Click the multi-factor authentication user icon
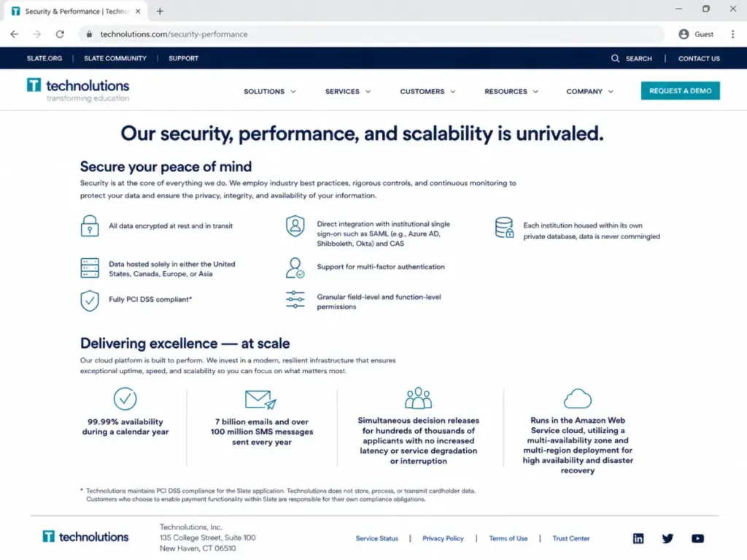Viewport: 747px width, 560px height. click(295, 268)
